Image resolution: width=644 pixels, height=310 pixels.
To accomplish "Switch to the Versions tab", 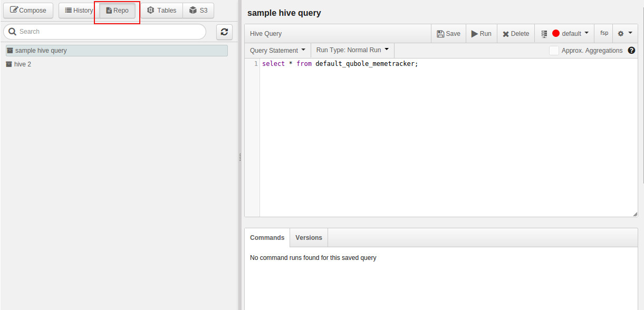I will click(x=309, y=238).
